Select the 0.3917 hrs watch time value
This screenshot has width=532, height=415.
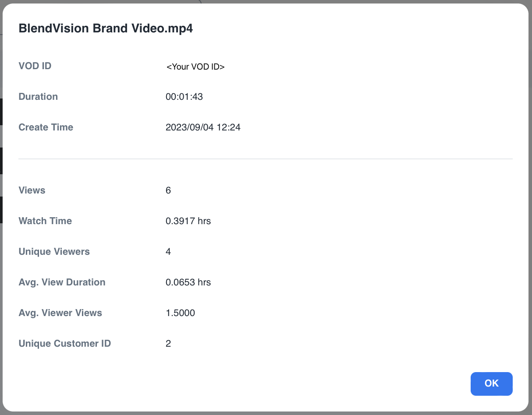[x=188, y=221]
